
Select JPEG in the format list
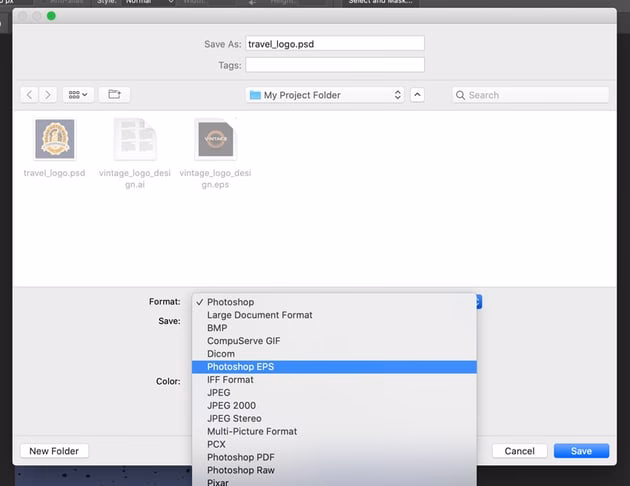point(218,393)
